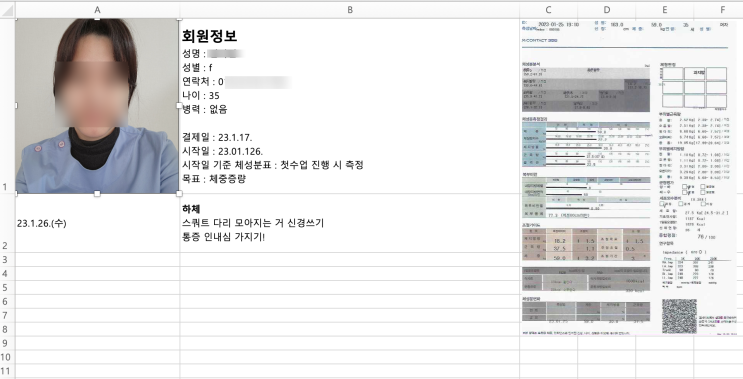Select the date cell 23.1.26.(수)
The height and width of the screenshot is (379, 743).
coord(97,223)
